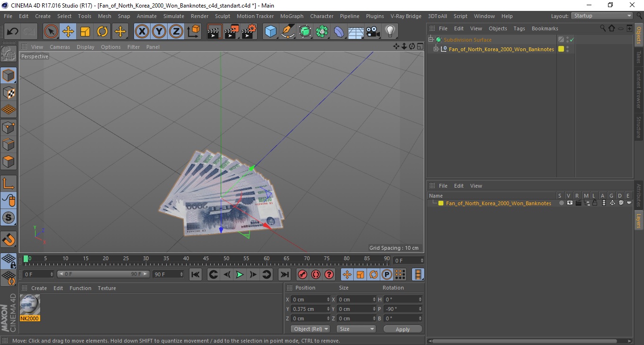Image resolution: width=644 pixels, height=345 pixels.
Task: Select the Live Selection tool
Action: coord(51,32)
